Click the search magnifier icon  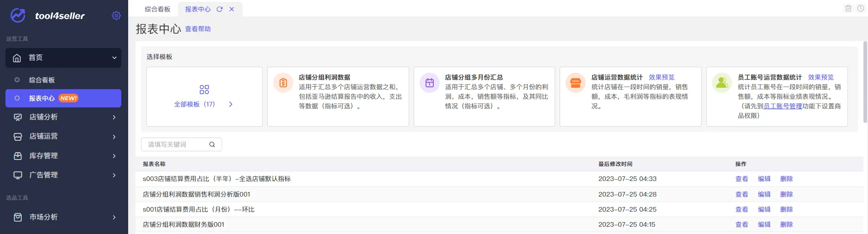[x=212, y=144]
